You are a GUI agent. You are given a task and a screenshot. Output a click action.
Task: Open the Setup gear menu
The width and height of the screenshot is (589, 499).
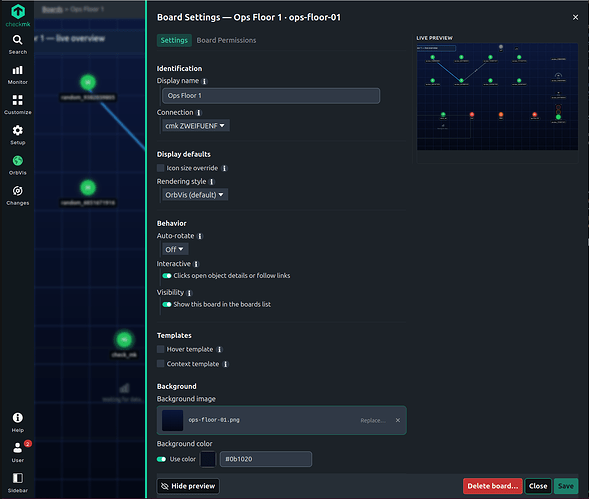(18, 135)
